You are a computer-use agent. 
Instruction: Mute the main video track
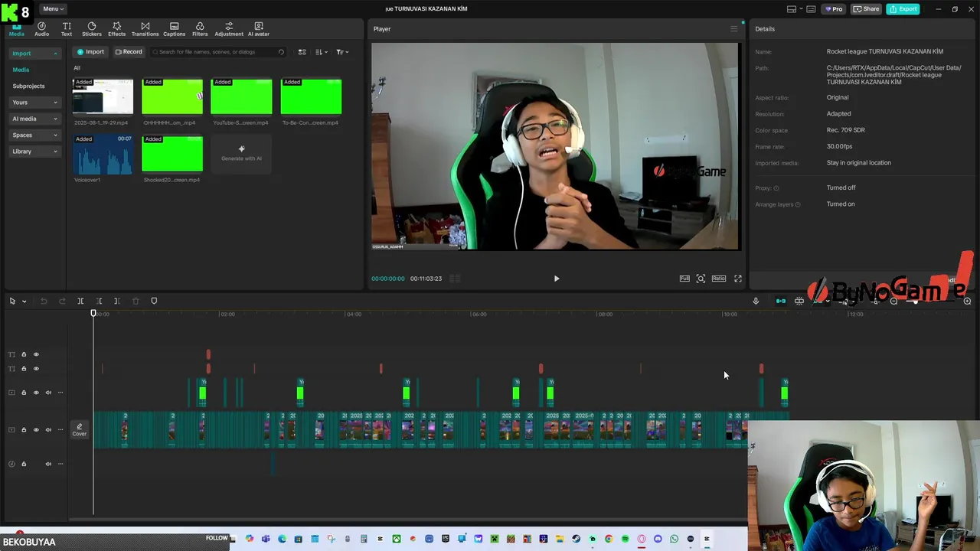(x=48, y=429)
